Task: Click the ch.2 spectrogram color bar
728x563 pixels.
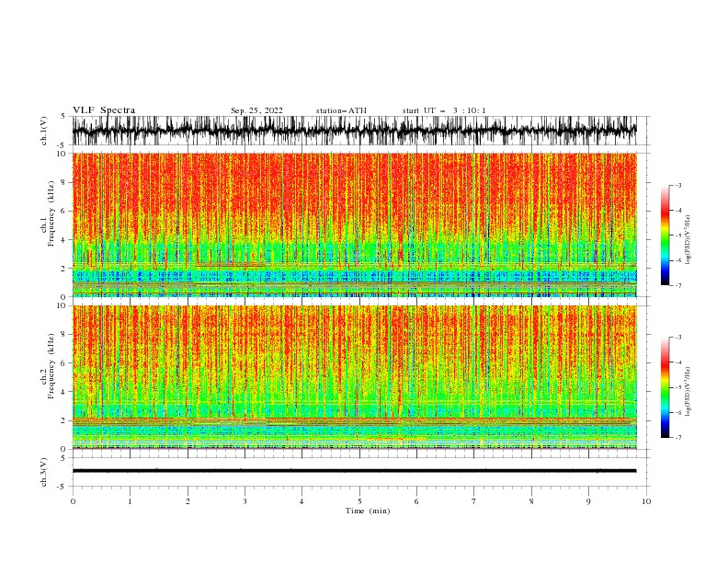Action: [x=665, y=387]
